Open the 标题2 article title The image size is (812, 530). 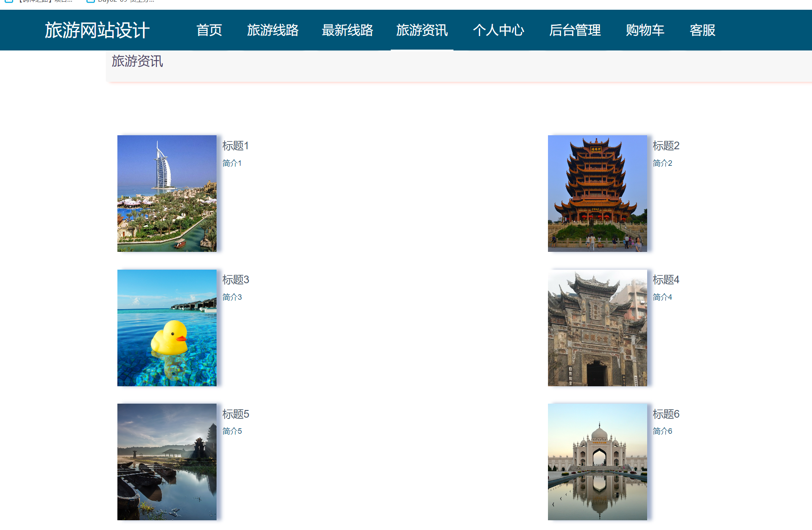(666, 146)
